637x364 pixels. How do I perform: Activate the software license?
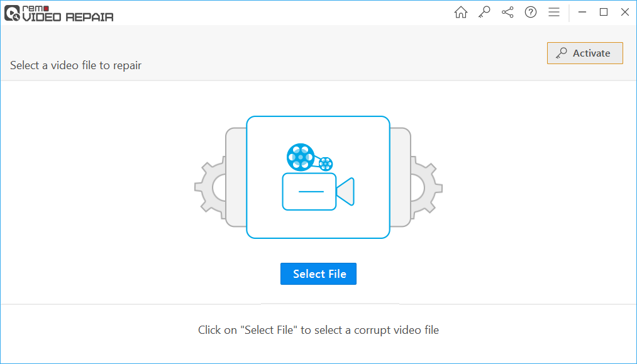pyautogui.click(x=585, y=53)
